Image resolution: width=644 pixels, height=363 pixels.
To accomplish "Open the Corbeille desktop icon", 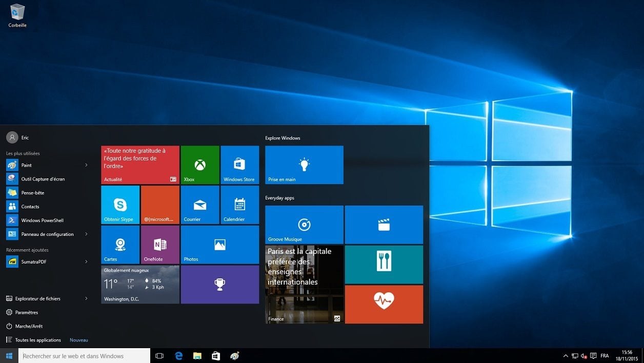I will click(x=17, y=15).
